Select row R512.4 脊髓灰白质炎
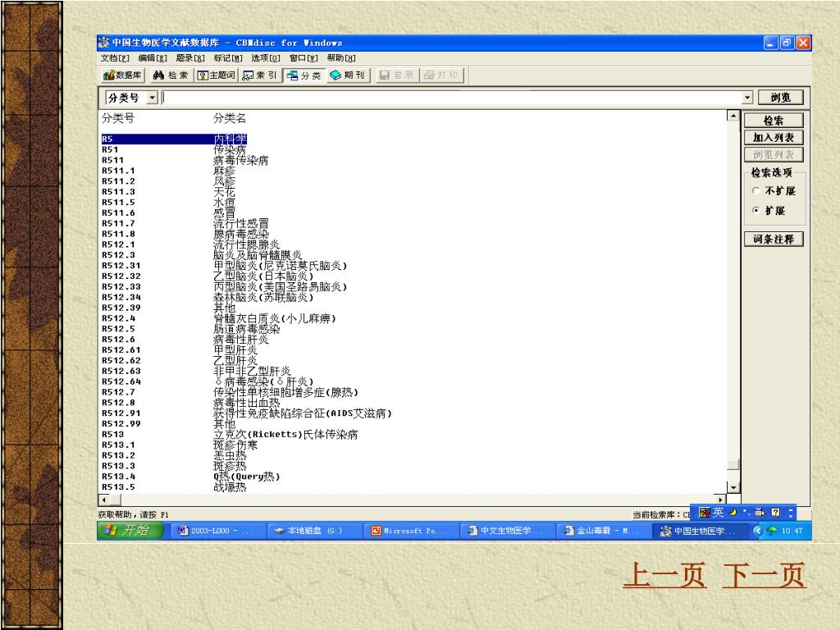 218,319
